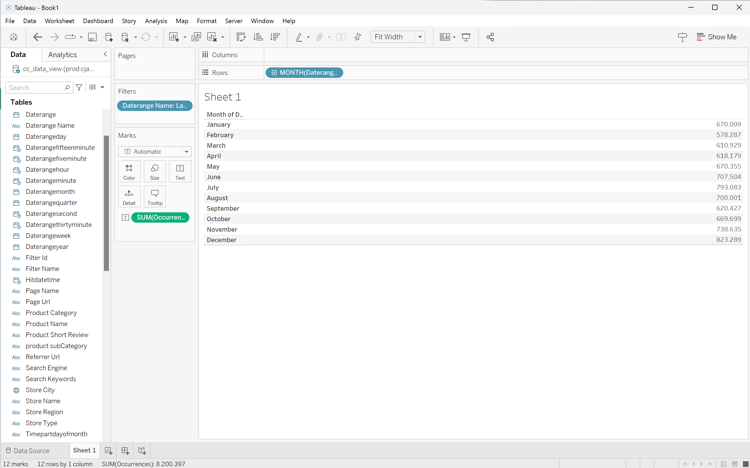Select the Store City geographic field

(40, 390)
